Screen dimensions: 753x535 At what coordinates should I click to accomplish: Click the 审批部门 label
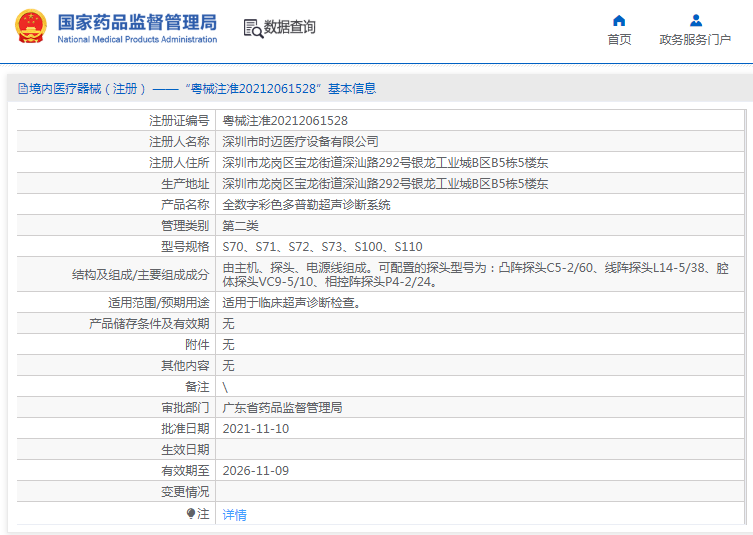tap(185, 408)
